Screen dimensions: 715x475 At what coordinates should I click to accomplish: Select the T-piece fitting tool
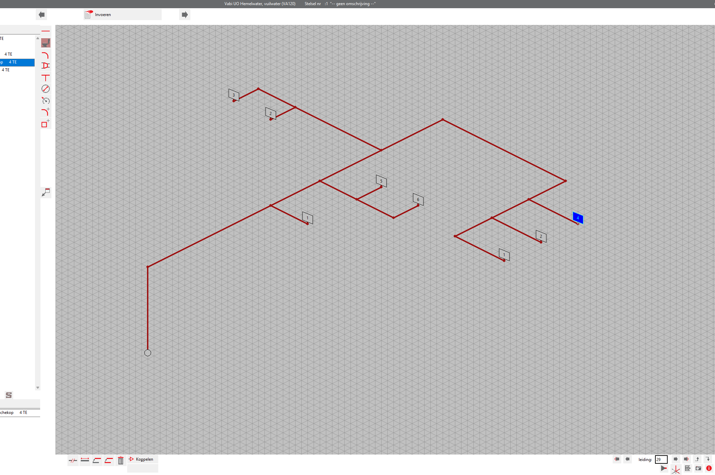[45, 78]
